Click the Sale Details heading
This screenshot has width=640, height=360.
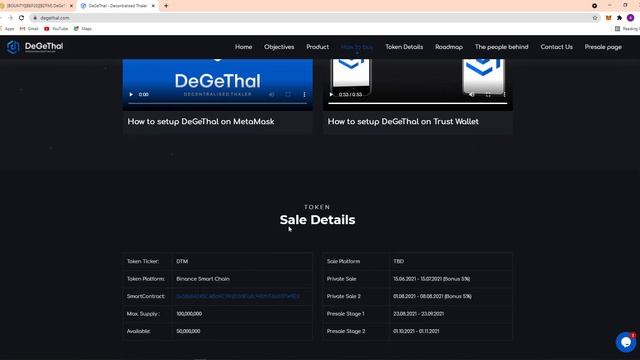(317, 220)
